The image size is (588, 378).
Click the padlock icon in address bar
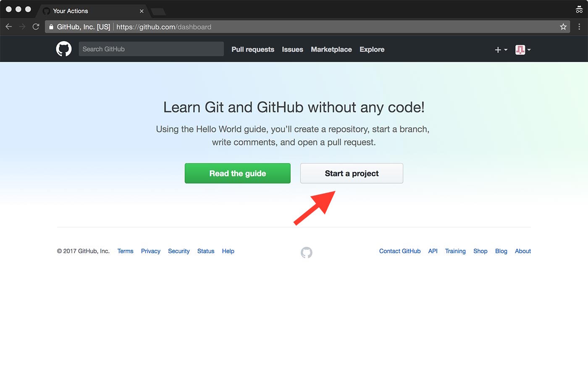(51, 27)
